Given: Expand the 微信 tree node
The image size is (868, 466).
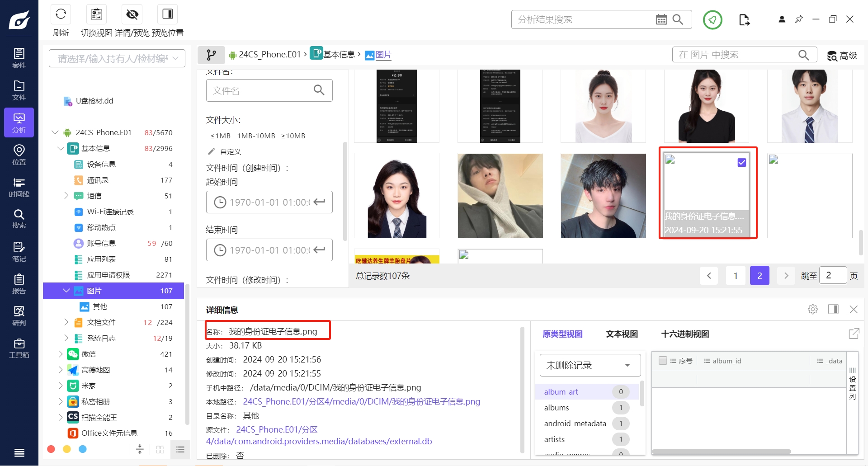Looking at the screenshot, I should [x=60, y=354].
